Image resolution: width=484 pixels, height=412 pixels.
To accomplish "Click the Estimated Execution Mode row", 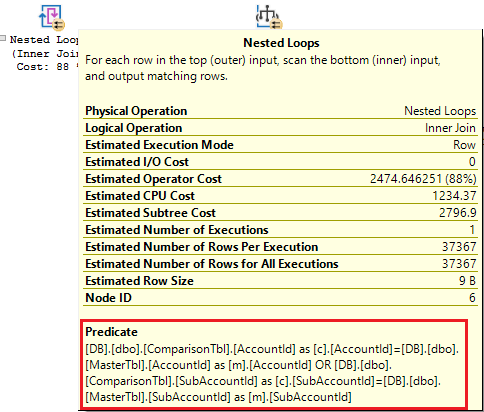I will point(280,145).
